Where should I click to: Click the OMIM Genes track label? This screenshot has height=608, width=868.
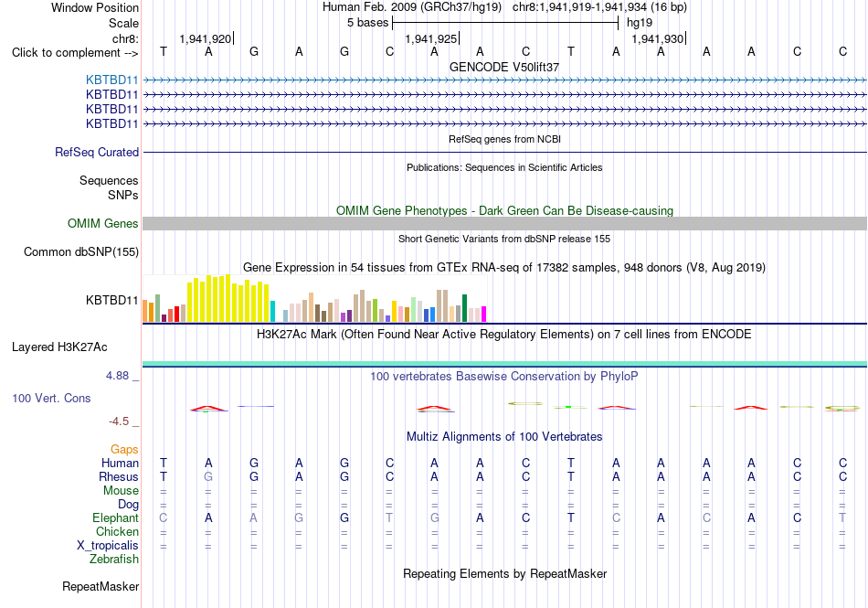click(x=103, y=224)
